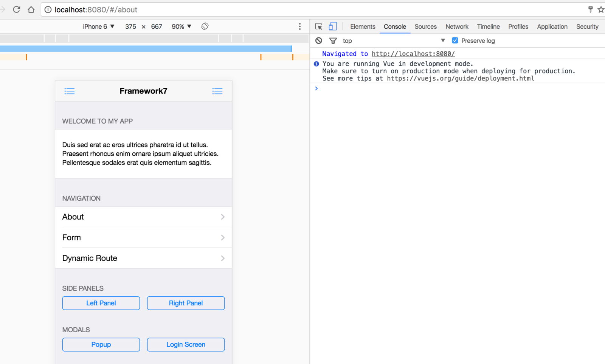Click the Framework7 navbar title

(x=143, y=91)
